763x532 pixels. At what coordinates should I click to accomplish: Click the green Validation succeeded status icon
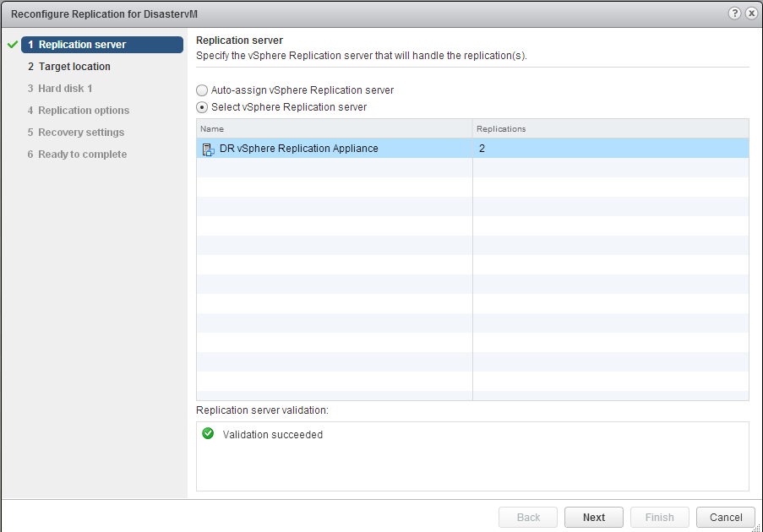(208, 434)
